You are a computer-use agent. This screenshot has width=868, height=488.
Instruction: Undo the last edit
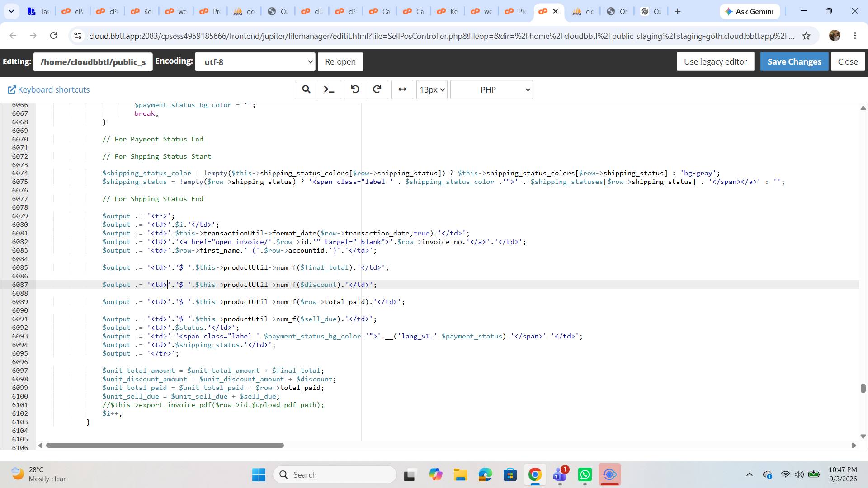[x=355, y=89]
